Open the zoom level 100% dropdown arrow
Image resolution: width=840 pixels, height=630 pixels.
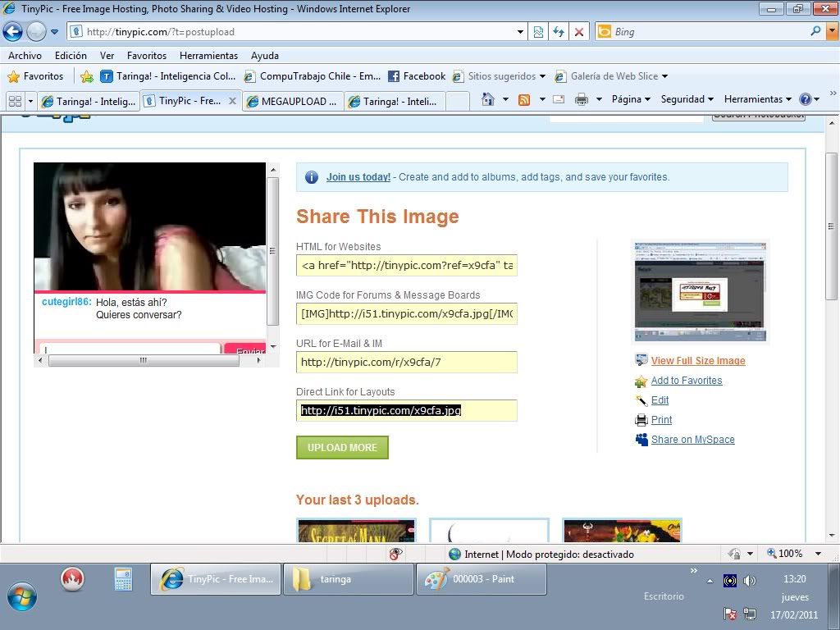click(818, 554)
